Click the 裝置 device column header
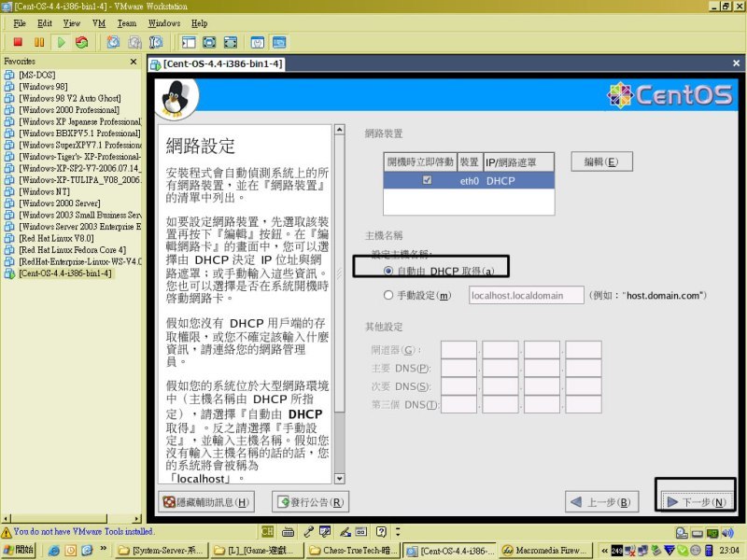The height and width of the screenshot is (560, 747). point(470,162)
